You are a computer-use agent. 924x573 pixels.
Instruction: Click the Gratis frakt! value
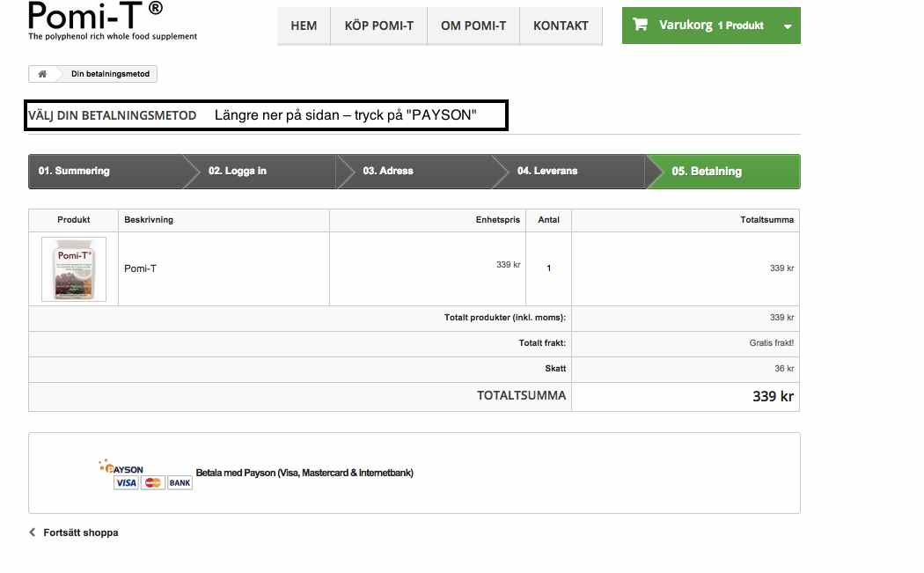click(x=772, y=342)
